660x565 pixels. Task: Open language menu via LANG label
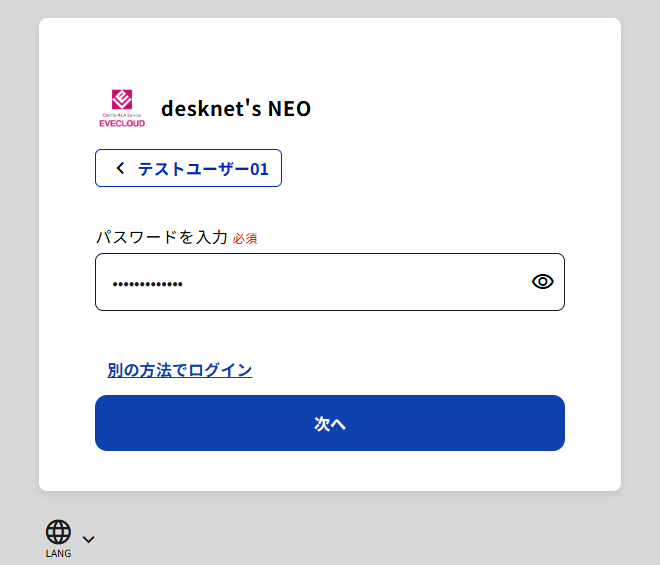click(58, 553)
